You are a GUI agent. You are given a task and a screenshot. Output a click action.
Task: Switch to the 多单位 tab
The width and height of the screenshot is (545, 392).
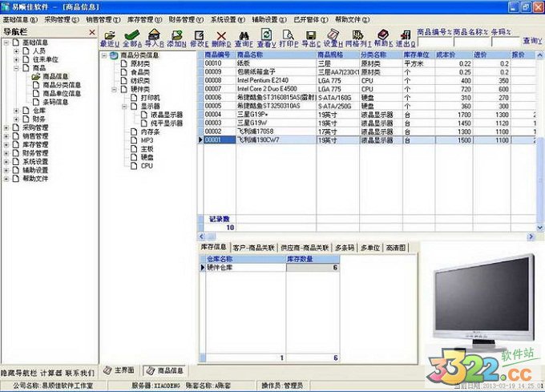370,248
